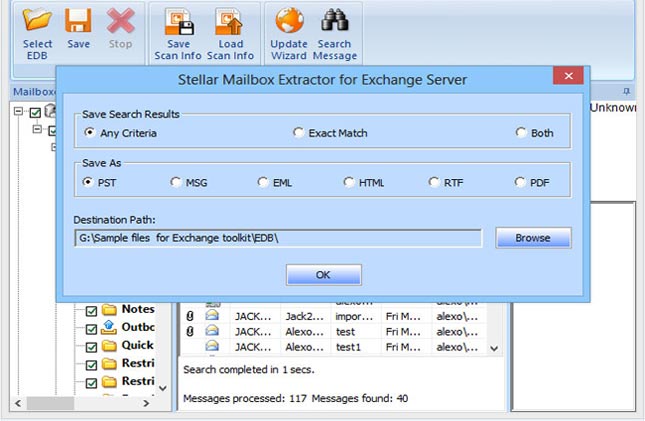Click the Outbox folder icon

[109, 327]
